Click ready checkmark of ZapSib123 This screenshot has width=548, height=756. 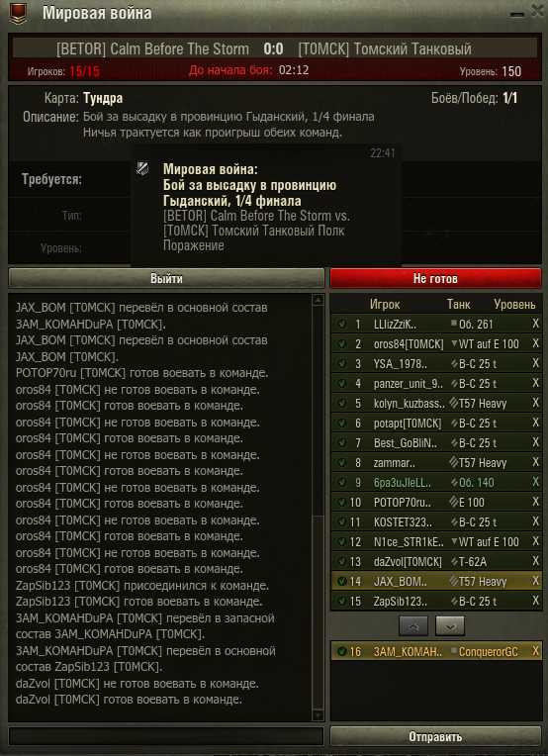pos(342,602)
